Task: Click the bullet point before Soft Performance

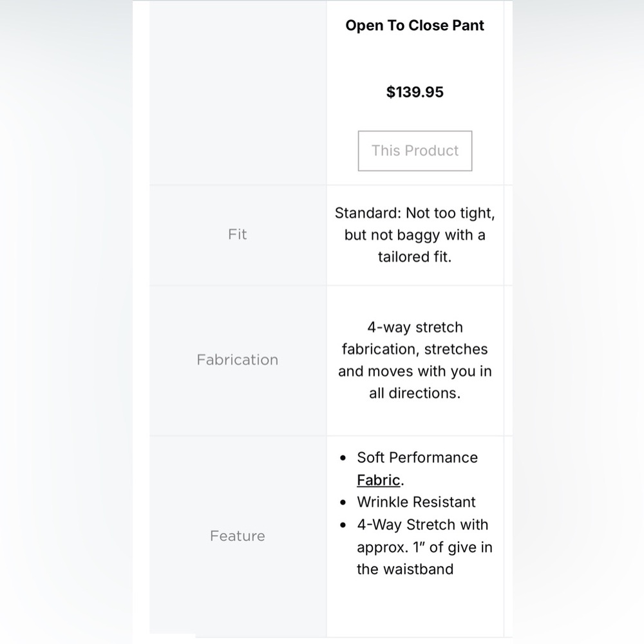Action: (x=343, y=458)
